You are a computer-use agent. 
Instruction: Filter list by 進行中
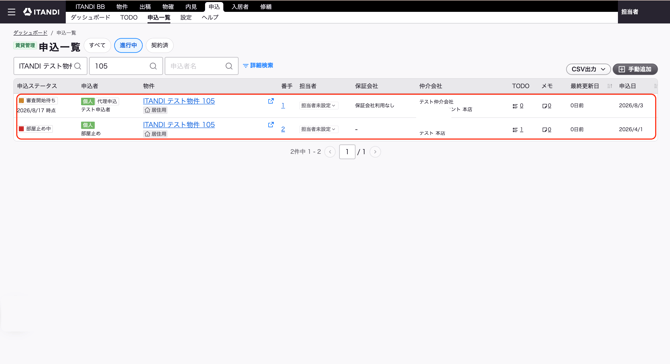(128, 45)
